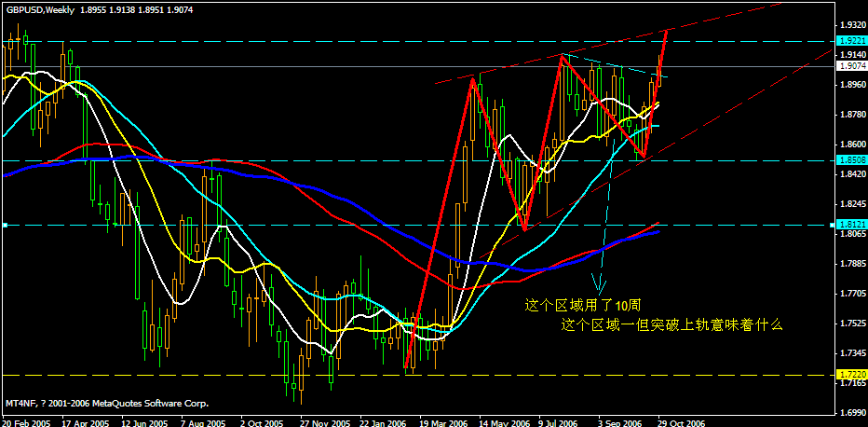Click the 29 Oct 2006 date label
This screenshot has width=868, height=427.
tap(681, 423)
